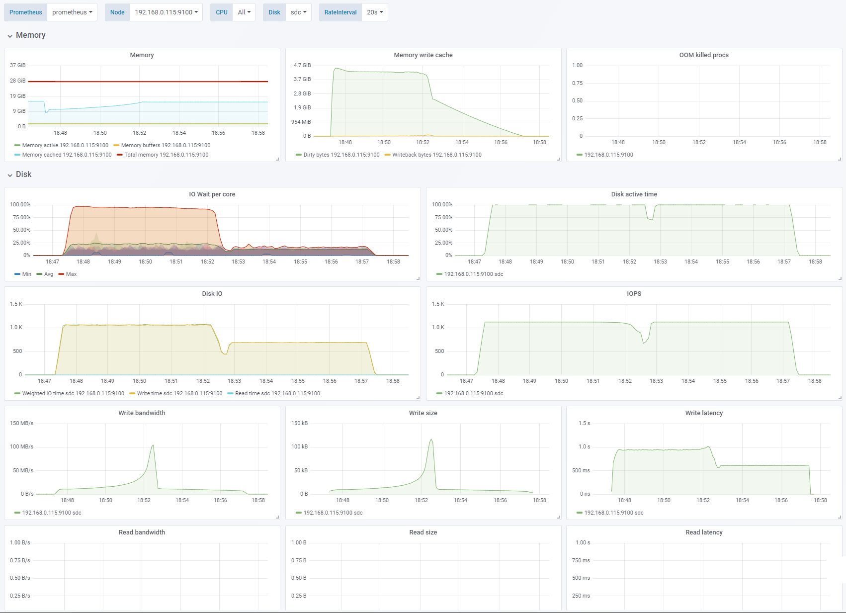The image size is (846, 616).
Task: Toggle Write size sdc legend series
Action: (333, 513)
